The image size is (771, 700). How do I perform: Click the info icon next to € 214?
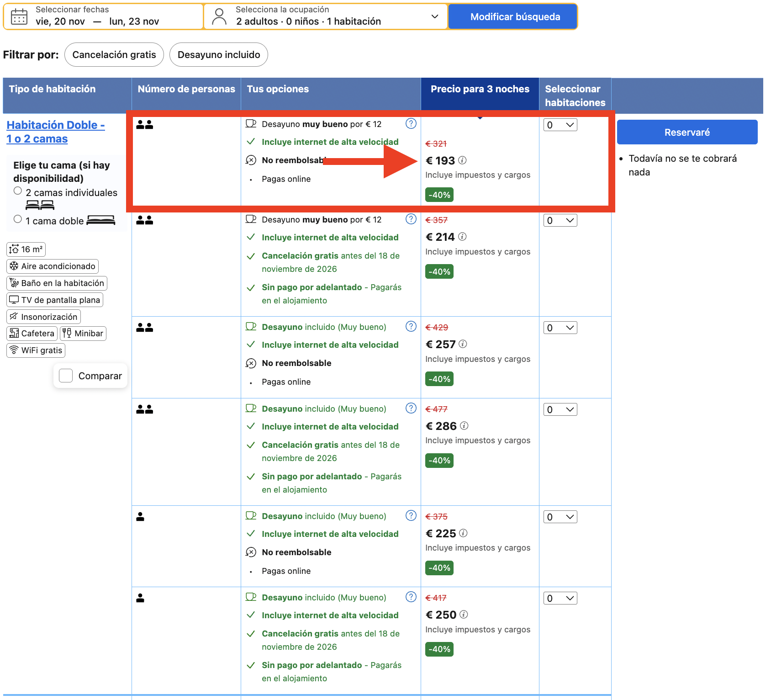[x=462, y=237]
